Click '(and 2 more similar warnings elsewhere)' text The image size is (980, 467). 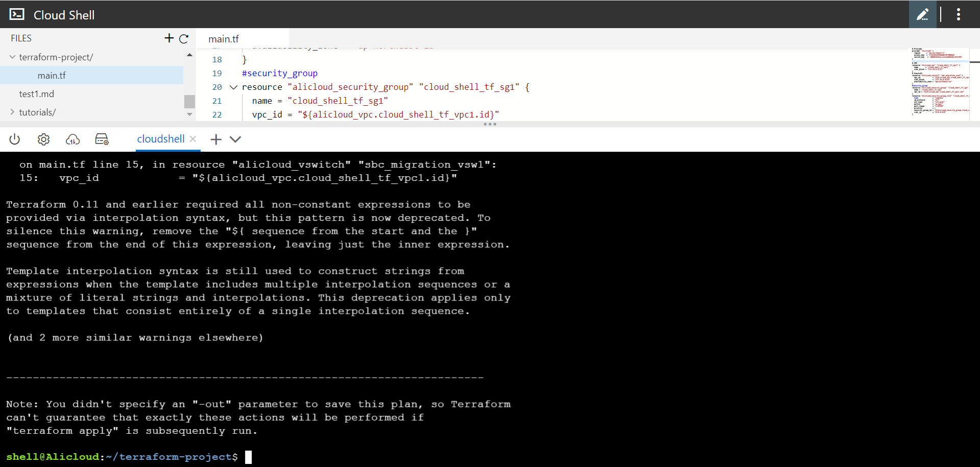click(x=135, y=338)
